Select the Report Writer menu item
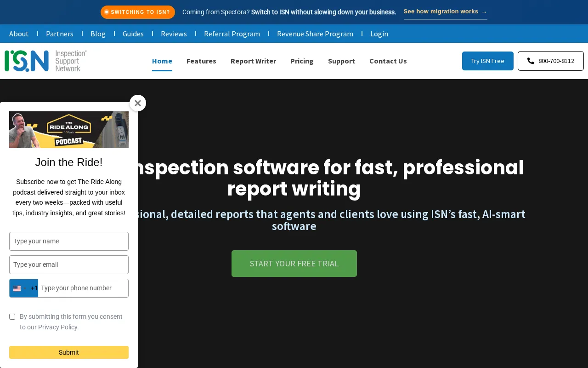This screenshot has width=588, height=368. [253, 61]
